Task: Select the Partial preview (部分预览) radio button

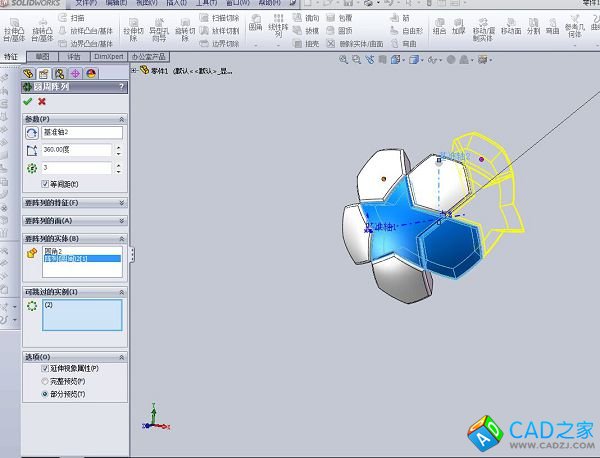Action: click(x=45, y=394)
